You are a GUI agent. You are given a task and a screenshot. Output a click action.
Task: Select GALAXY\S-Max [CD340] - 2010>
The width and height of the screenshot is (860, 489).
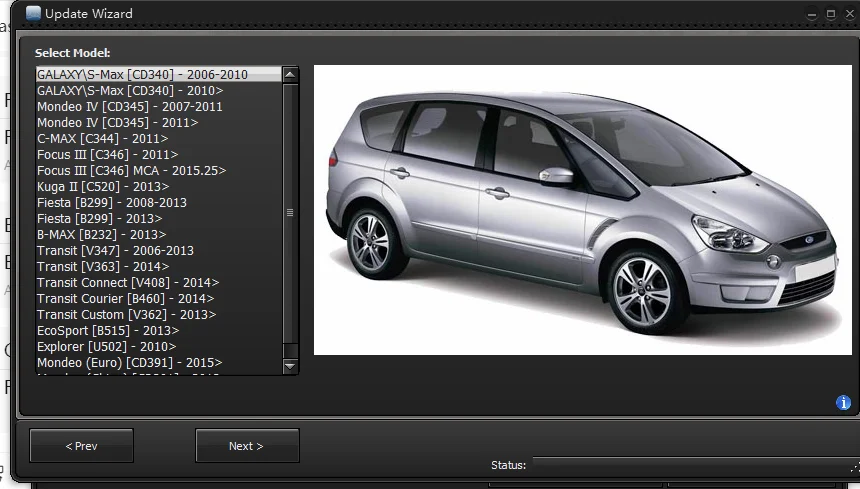159,90
